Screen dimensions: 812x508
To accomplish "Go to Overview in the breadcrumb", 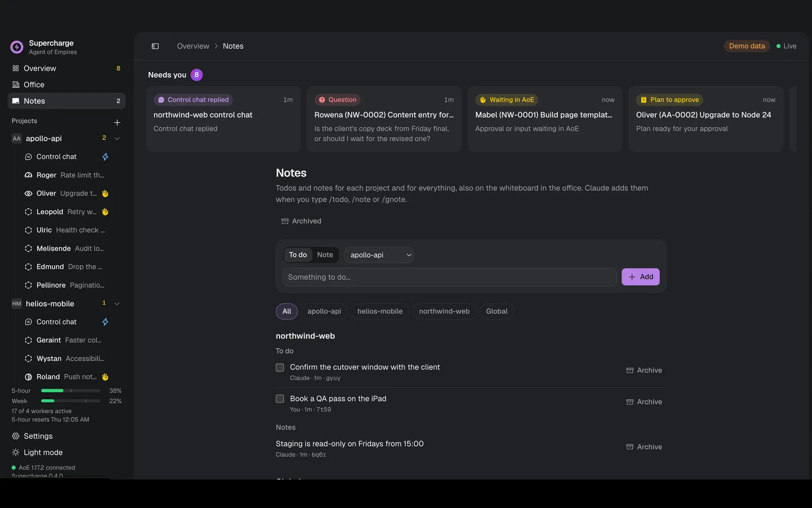I will pos(193,46).
